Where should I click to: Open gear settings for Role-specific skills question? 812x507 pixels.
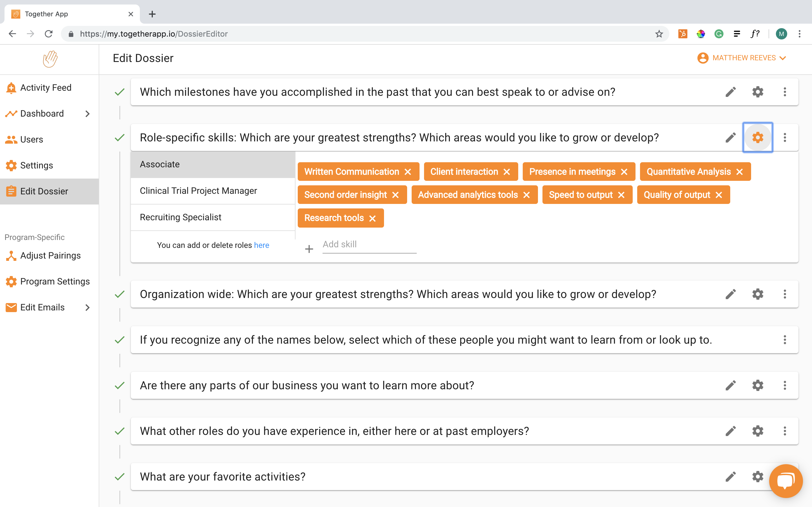pos(758,137)
